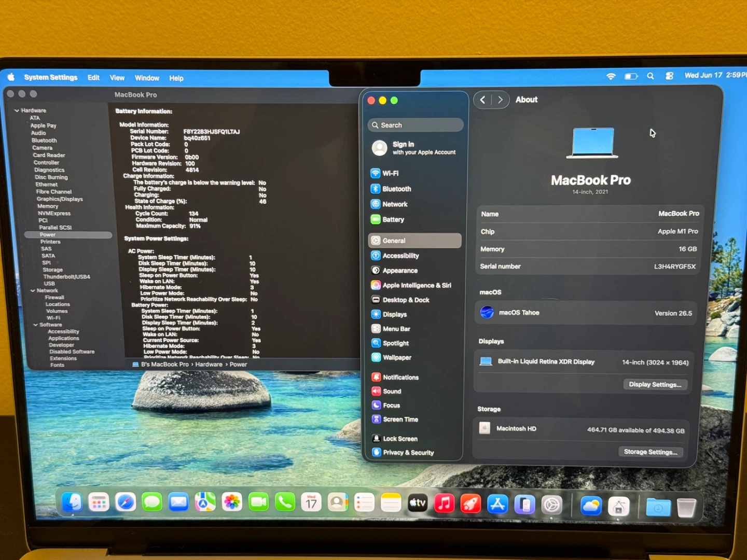This screenshot has height=560, width=747.
Task: Open the Help menu
Action: [x=176, y=78]
